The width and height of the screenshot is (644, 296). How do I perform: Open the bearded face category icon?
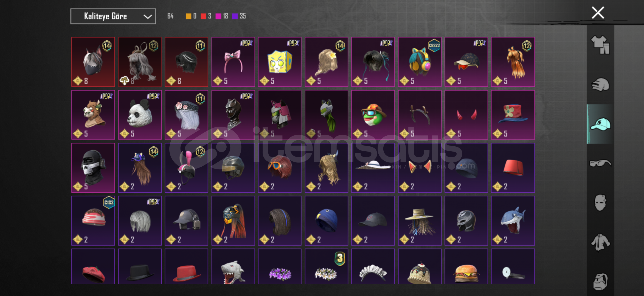(600, 281)
